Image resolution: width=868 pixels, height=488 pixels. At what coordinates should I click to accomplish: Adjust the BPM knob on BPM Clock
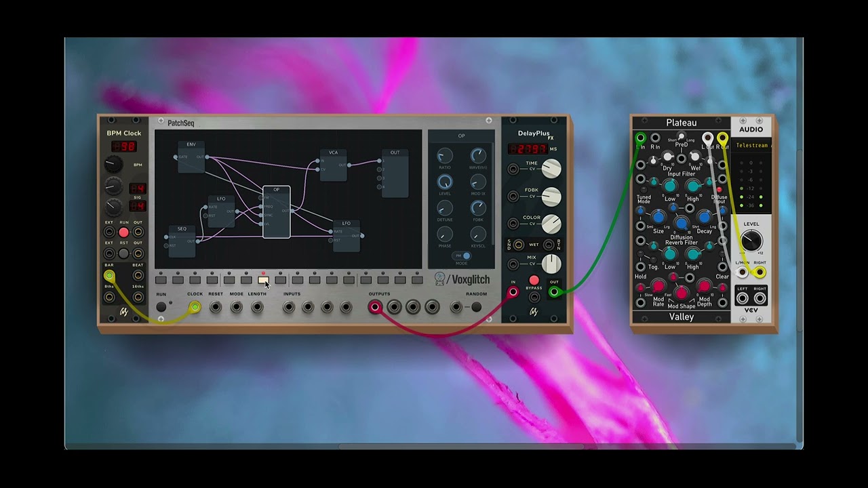113,164
